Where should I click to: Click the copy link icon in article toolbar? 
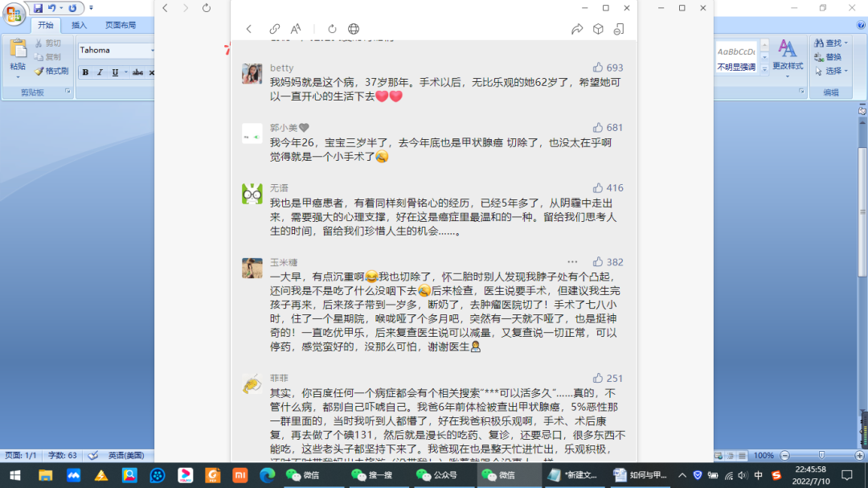(x=274, y=28)
